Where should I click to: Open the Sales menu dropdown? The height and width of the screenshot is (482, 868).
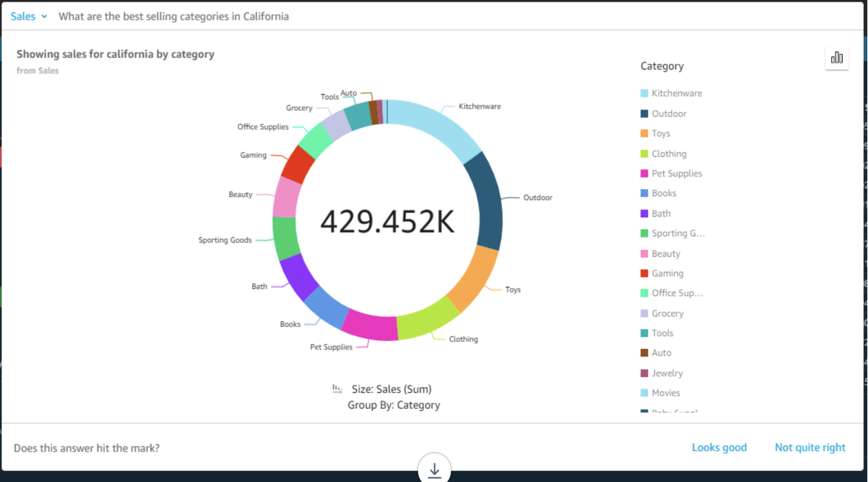(x=28, y=17)
